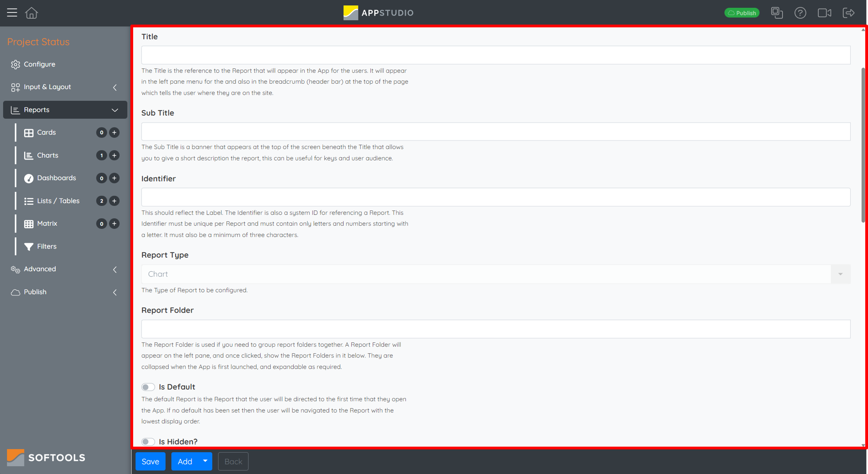Toggle the Is Hidden? switch

click(x=148, y=442)
